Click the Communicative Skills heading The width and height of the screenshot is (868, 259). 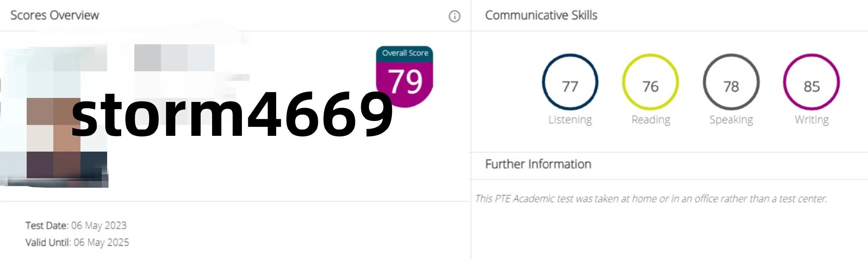pyautogui.click(x=541, y=15)
